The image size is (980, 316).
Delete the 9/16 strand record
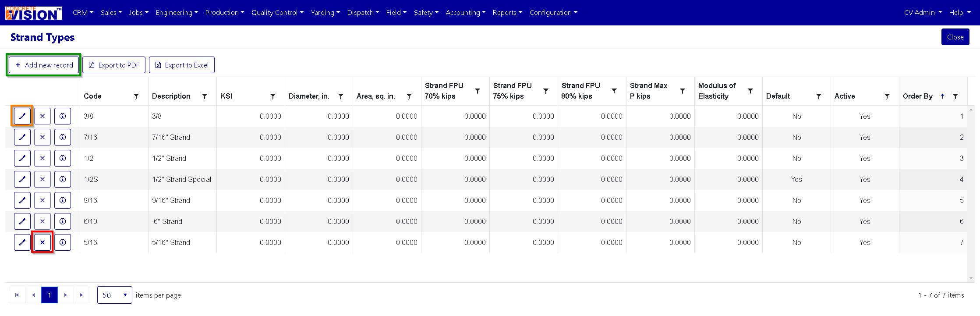tap(42, 200)
